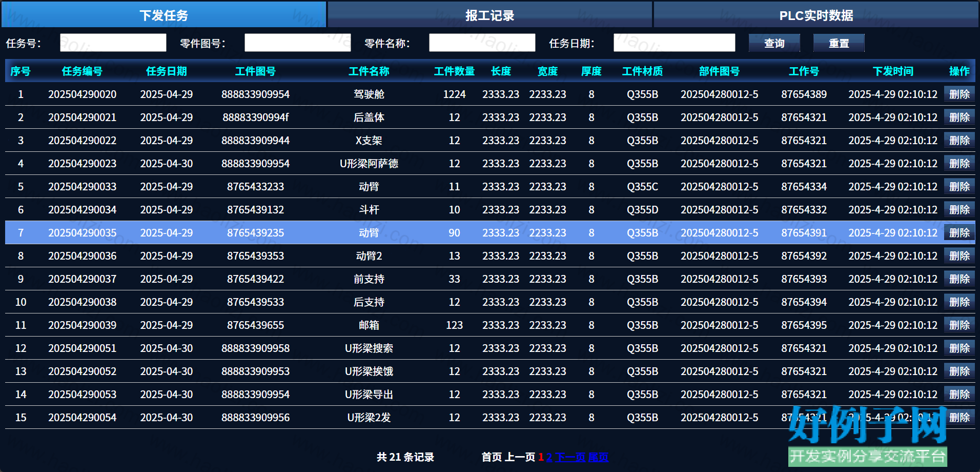Select the 驾驶舱 workpiece name cell
The height and width of the screenshot is (472, 980).
pos(369,94)
